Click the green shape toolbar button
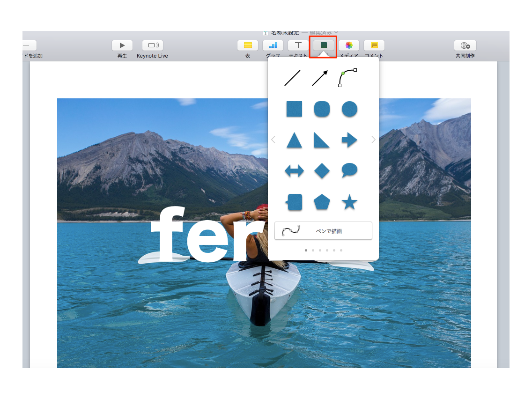Screen dimensions: 532x399 [323, 45]
